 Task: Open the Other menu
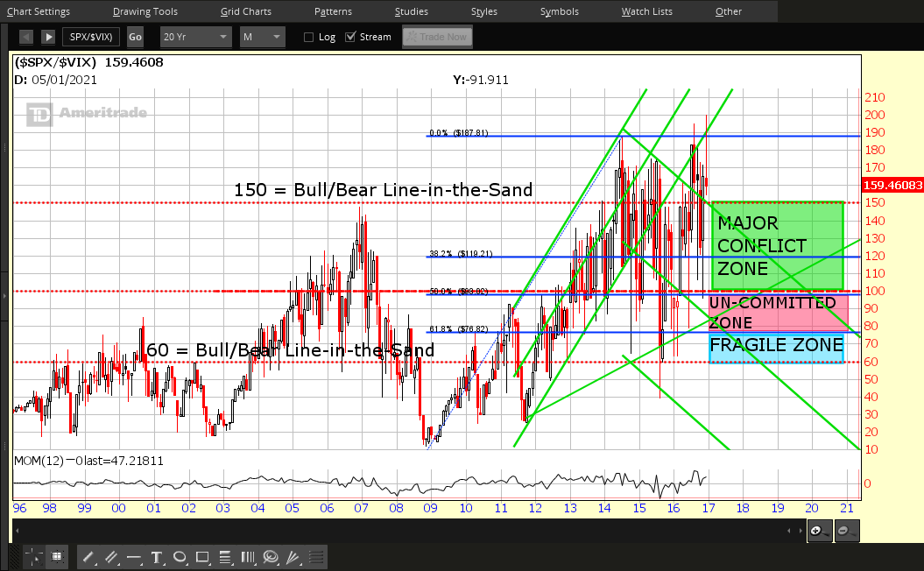point(729,11)
